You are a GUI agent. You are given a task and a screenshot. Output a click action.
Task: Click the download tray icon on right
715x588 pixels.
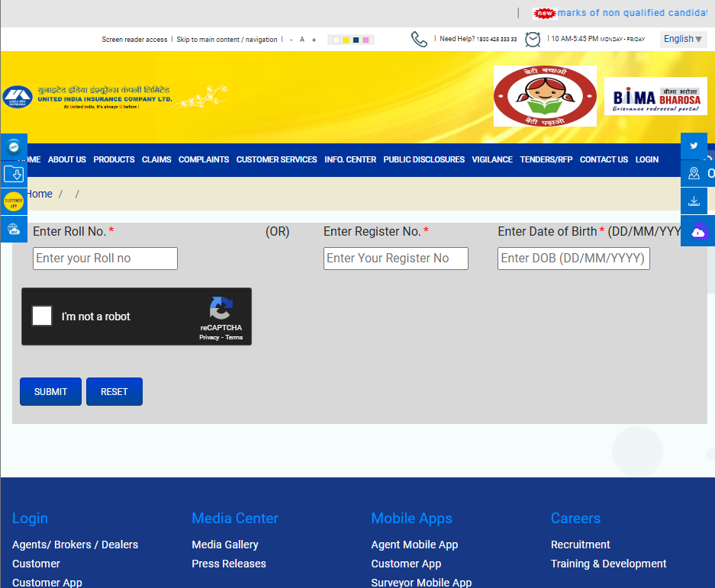coord(694,201)
